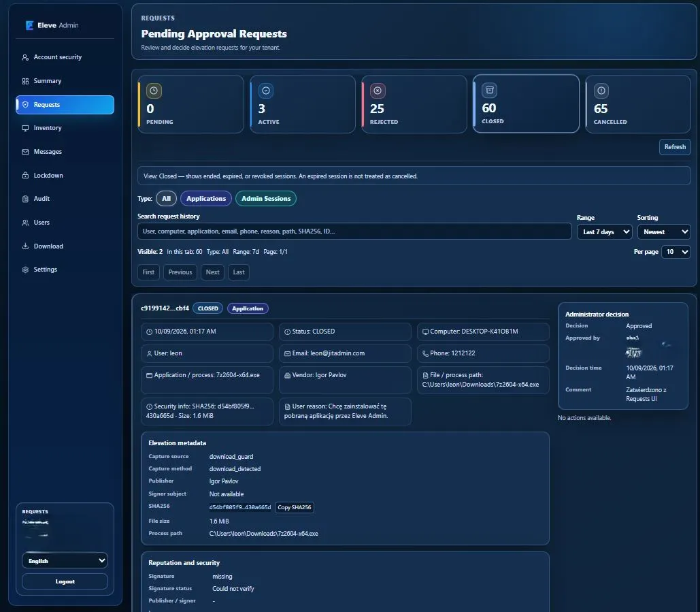Viewport: 700px width, 612px height.
Task: Go to Previous page
Action: coord(180,272)
